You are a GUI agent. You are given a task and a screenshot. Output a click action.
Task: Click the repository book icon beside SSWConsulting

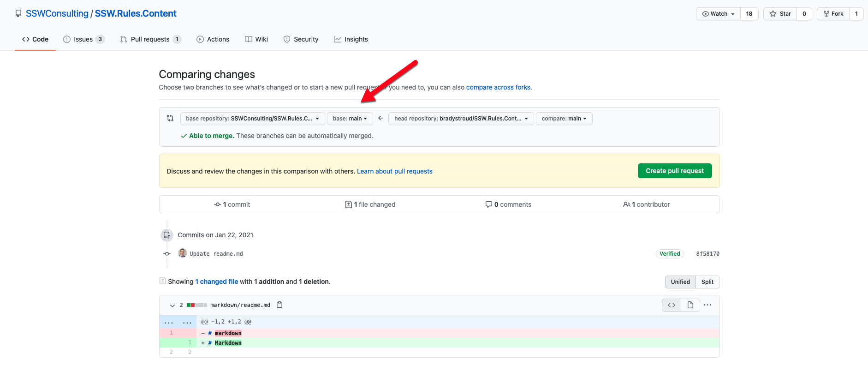point(18,13)
